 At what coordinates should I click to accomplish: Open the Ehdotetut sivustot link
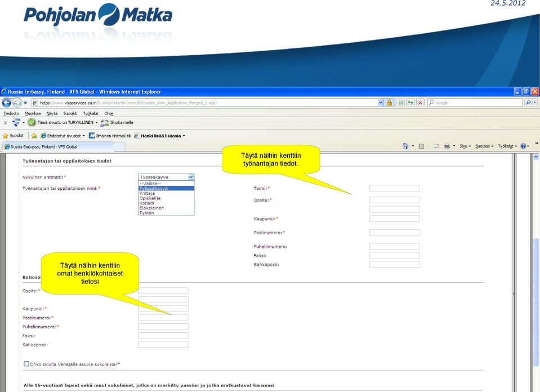[x=63, y=136]
